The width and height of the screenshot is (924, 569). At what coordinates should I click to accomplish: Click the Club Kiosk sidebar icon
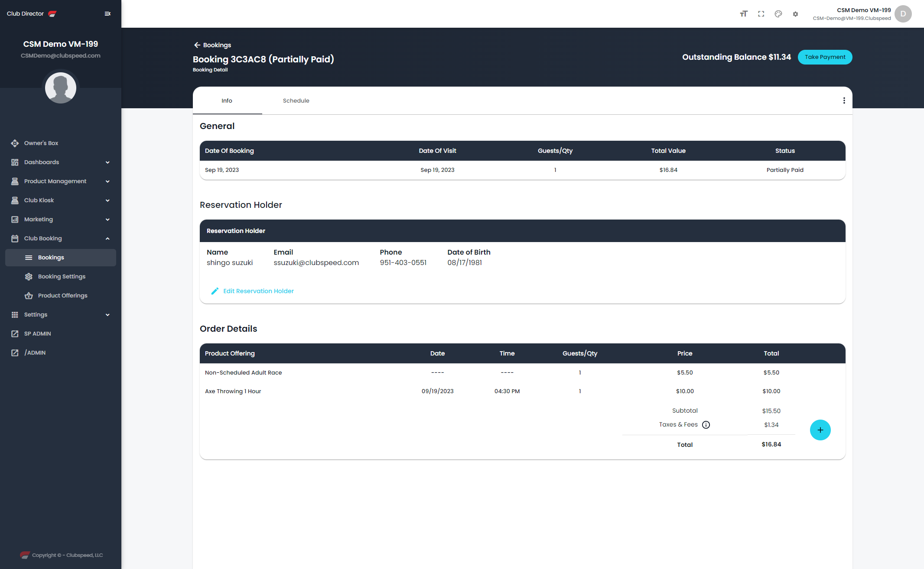[15, 200]
